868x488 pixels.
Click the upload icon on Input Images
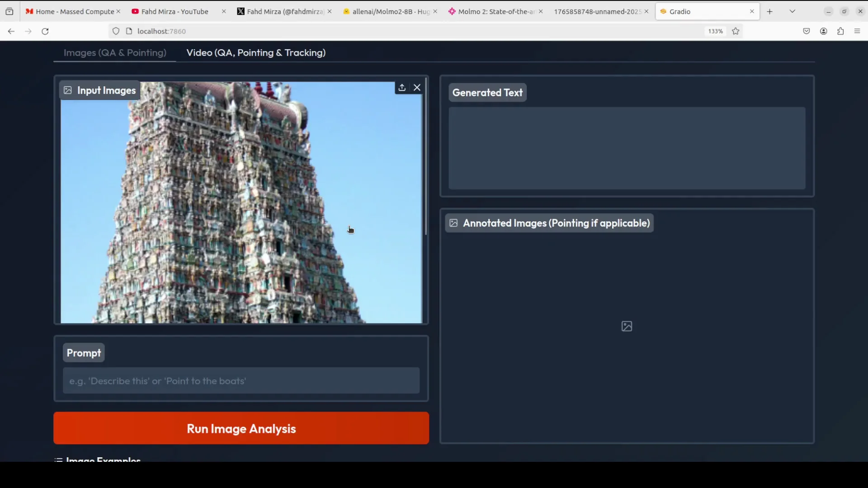(x=401, y=88)
